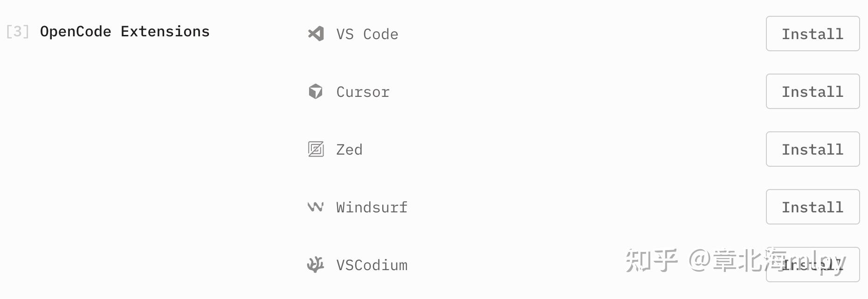Viewport: 868px width, 299px height.
Task: Click the VS Code label text
Action: pos(367,34)
